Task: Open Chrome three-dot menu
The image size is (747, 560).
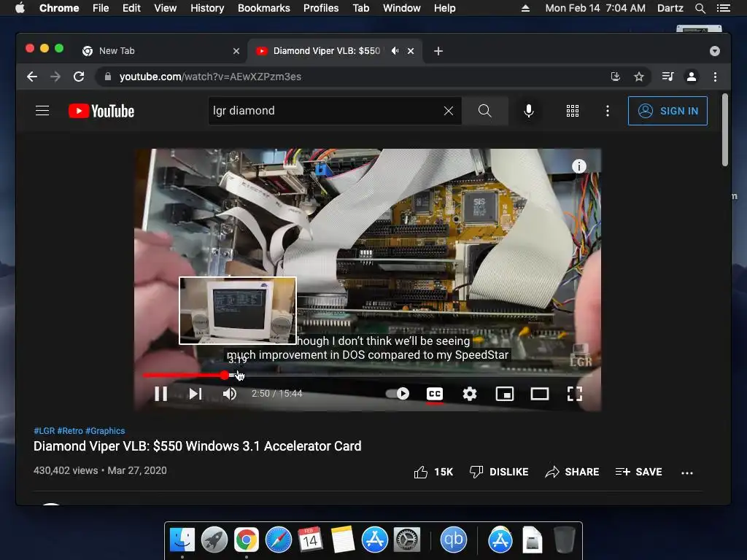Action: 715,77
